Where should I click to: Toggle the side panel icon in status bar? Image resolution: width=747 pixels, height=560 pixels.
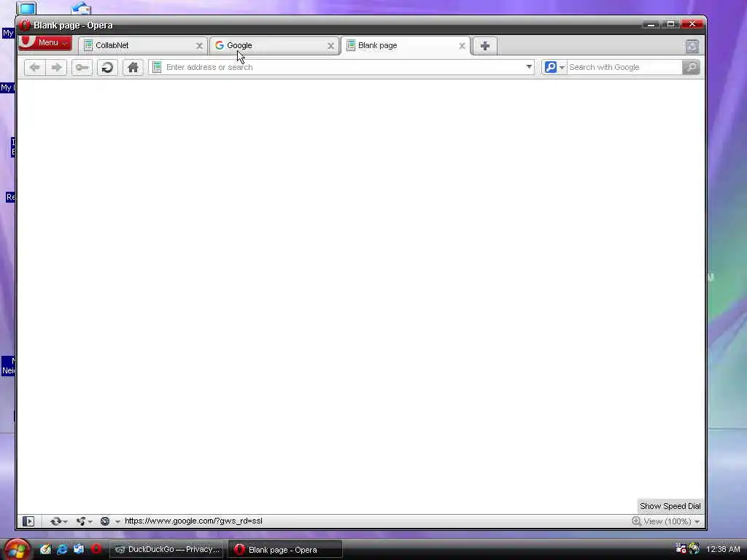point(28,521)
